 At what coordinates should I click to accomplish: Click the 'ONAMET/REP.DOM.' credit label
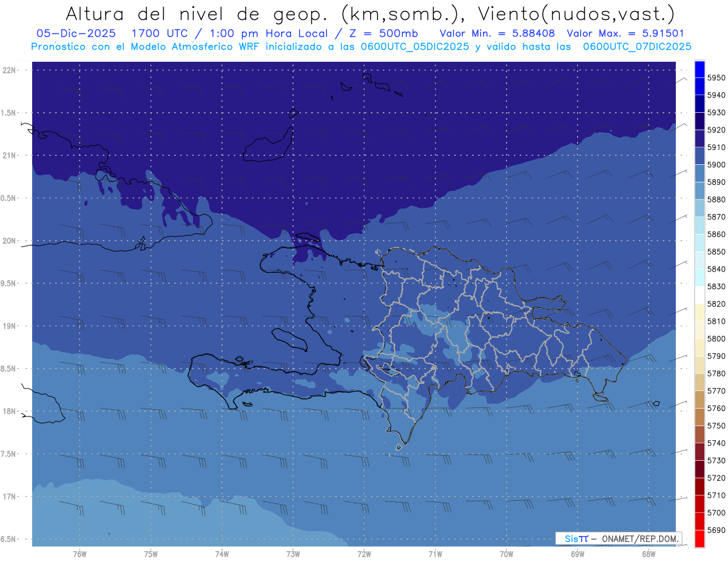pyautogui.click(x=639, y=538)
